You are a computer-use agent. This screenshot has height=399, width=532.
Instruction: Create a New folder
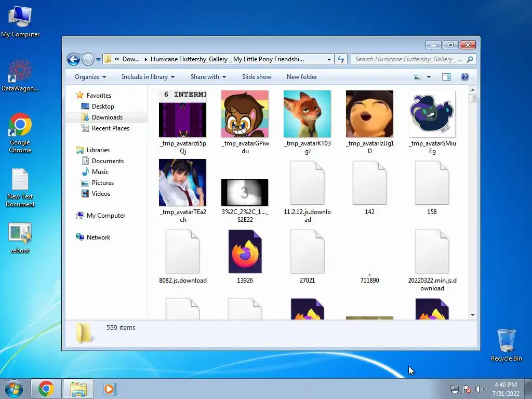click(302, 77)
